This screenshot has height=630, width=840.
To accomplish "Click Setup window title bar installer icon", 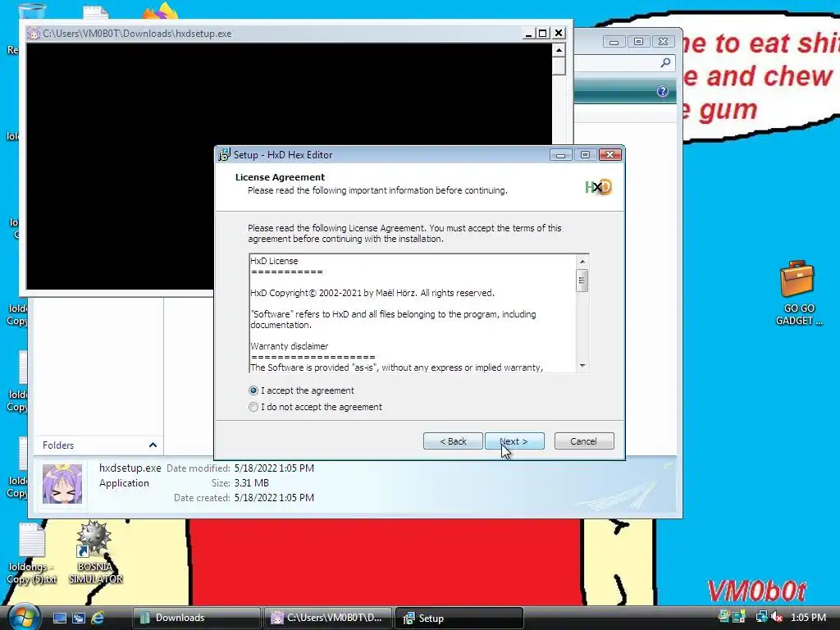I will point(225,155).
